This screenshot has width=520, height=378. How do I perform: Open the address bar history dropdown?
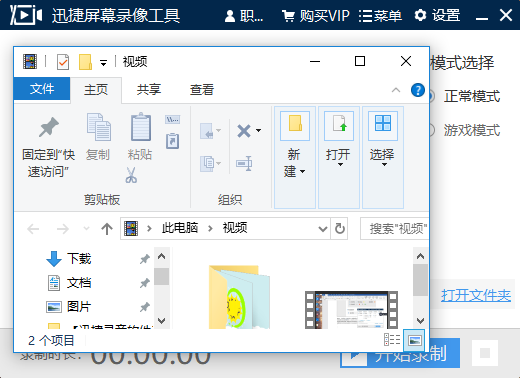point(323,229)
